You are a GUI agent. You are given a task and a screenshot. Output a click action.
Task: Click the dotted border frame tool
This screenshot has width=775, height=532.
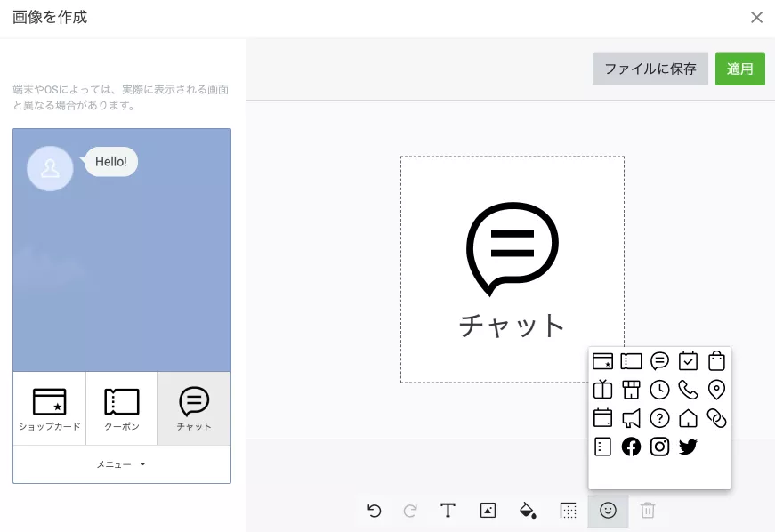pyautogui.click(x=568, y=511)
